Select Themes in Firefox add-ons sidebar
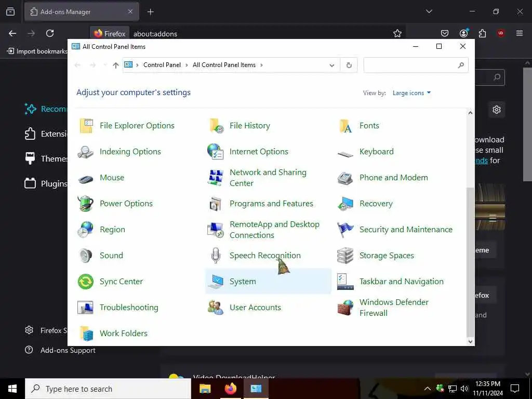This screenshot has height=399, width=532. [46, 159]
